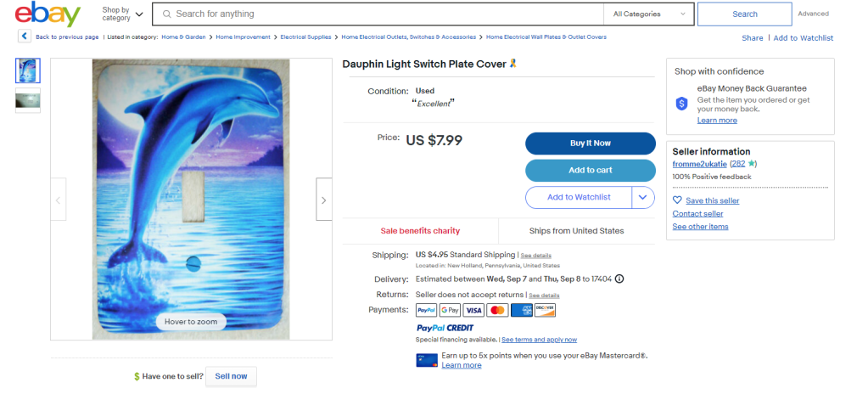Expand the Add to Watchlist chevron
Image resolution: width=868 pixels, height=411 pixels.
643,197
